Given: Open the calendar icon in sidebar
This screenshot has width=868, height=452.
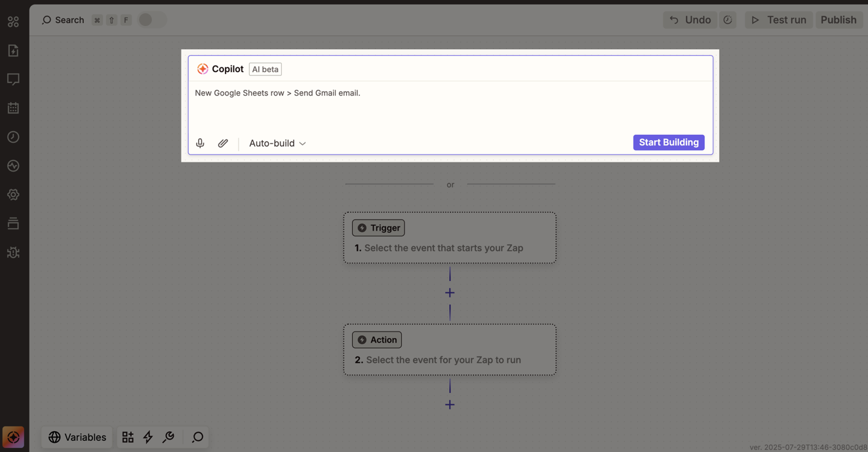Looking at the screenshot, I should [13, 108].
